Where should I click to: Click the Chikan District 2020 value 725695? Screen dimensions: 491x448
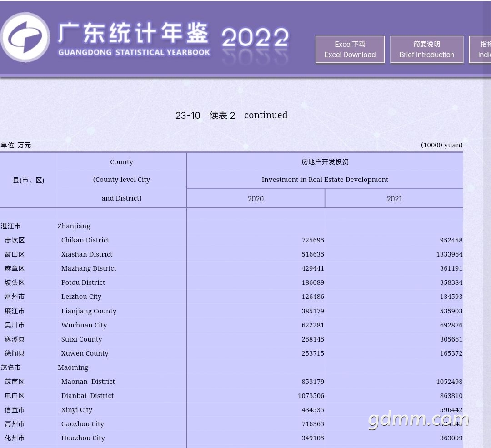pyautogui.click(x=313, y=240)
